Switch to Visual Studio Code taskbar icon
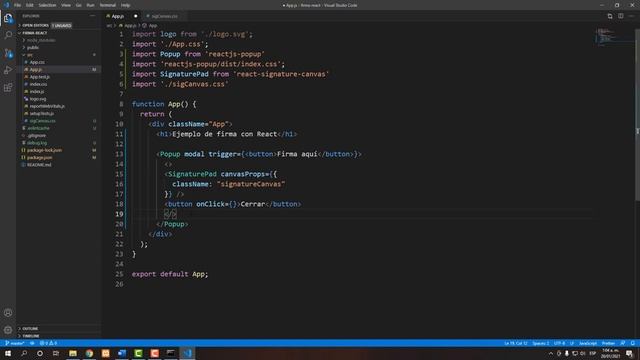This screenshot has width=640, height=360. coord(187,353)
